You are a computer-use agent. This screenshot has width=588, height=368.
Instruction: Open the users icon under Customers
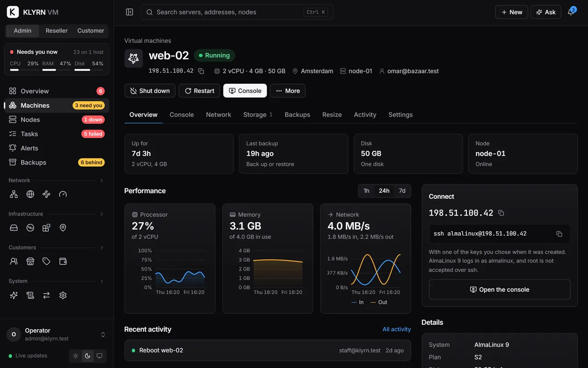14,261
